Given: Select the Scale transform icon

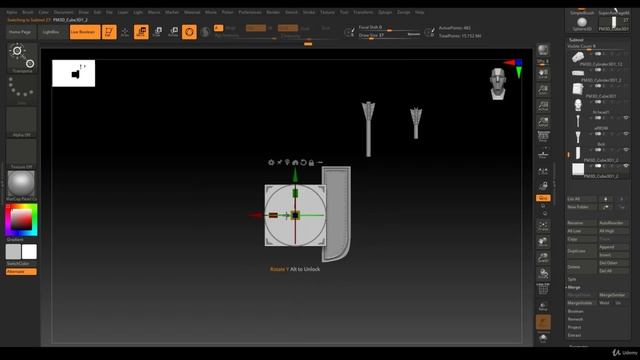Looking at the screenshot, I should point(158,32).
